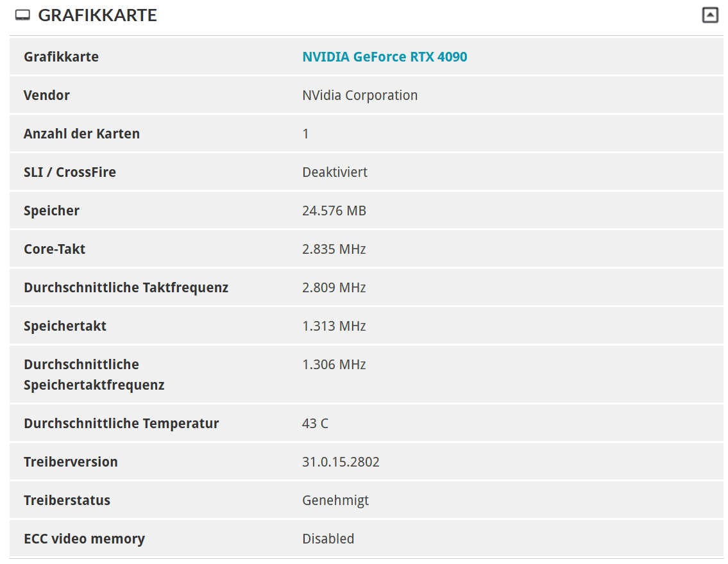Image resolution: width=728 pixels, height=564 pixels.
Task: Collapse the GRAFIKKARTE section
Action: (x=710, y=15)
